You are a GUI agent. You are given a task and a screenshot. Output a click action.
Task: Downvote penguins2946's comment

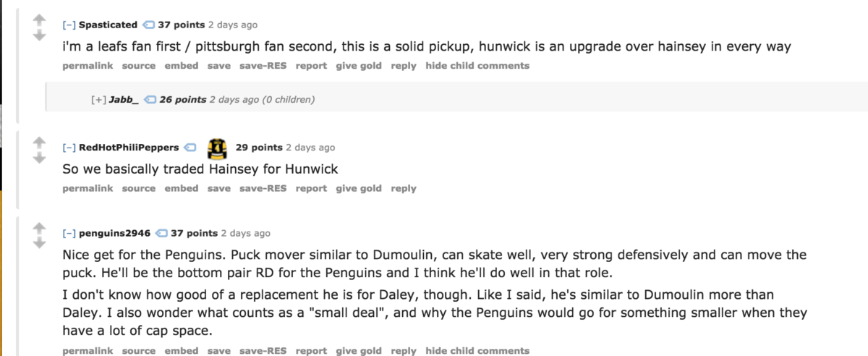point(39,244)
